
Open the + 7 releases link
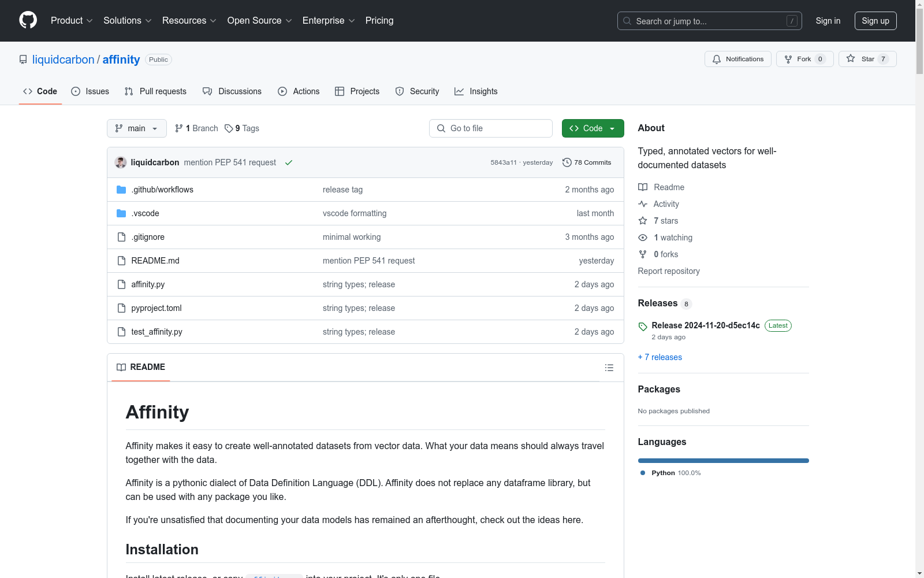(660, 357)
